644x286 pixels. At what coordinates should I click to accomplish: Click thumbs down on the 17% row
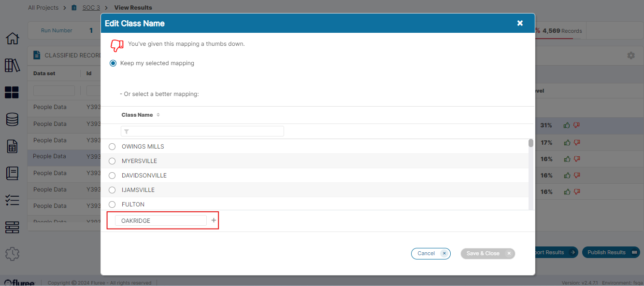[576, 143]
